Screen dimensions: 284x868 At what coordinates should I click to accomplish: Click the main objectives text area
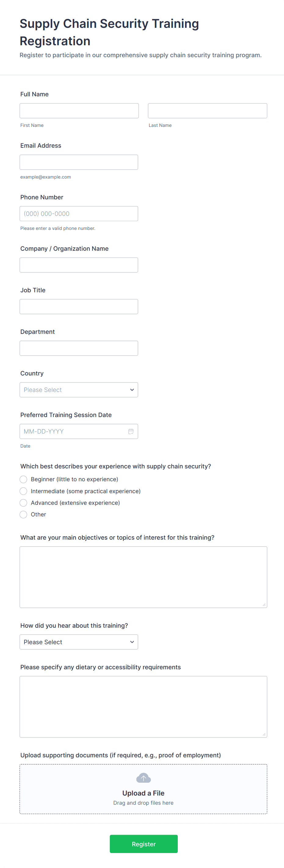[143, 577]
